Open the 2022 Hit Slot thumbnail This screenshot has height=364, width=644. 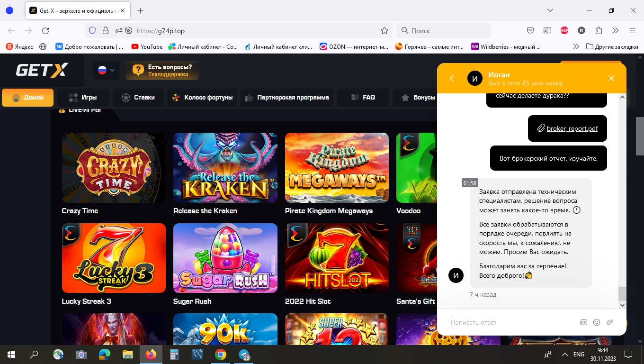[x=337, y=258]
